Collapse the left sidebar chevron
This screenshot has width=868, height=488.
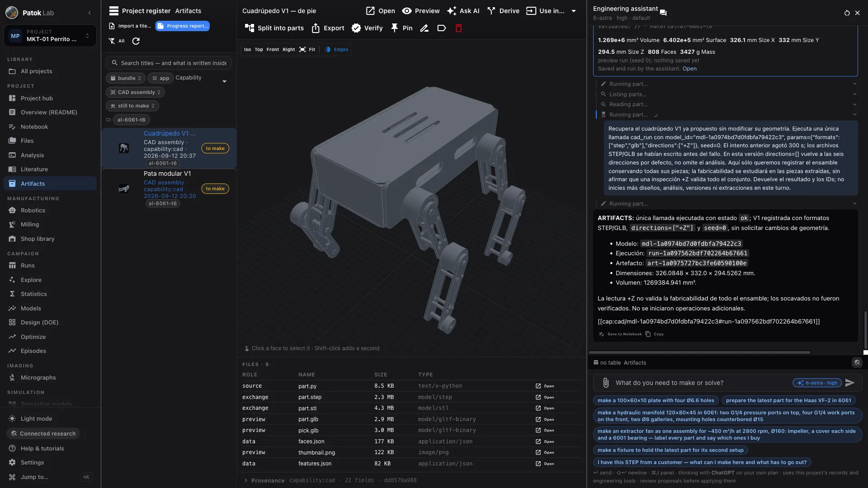click(90, 13)
